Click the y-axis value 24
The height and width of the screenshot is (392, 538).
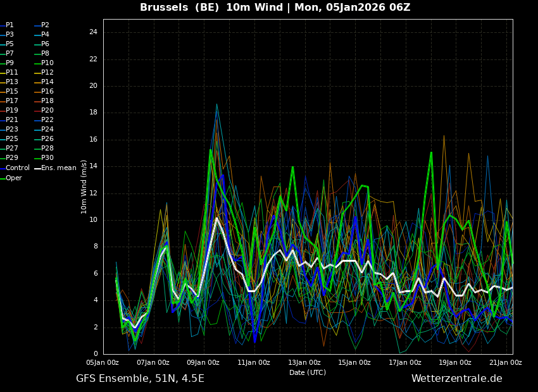[93, 32]
